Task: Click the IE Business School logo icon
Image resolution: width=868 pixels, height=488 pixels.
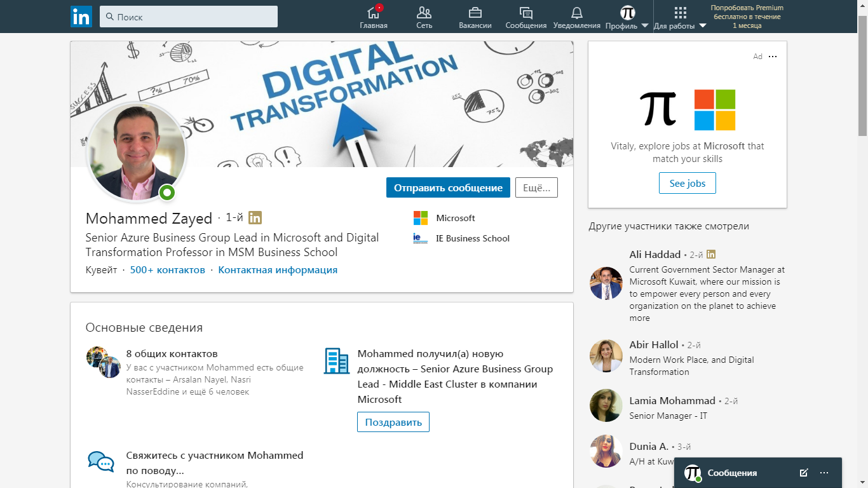Action: tap(421, 238)
